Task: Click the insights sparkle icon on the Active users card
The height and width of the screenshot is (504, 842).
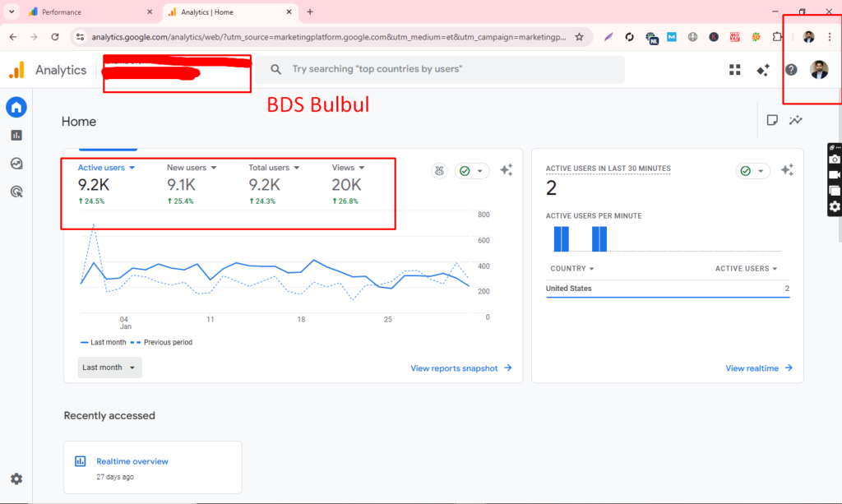Action: [x=507, y=170]
